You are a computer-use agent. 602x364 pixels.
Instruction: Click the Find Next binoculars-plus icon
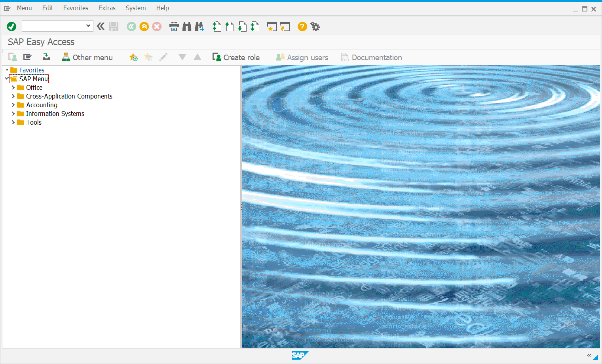coord(199,27)
